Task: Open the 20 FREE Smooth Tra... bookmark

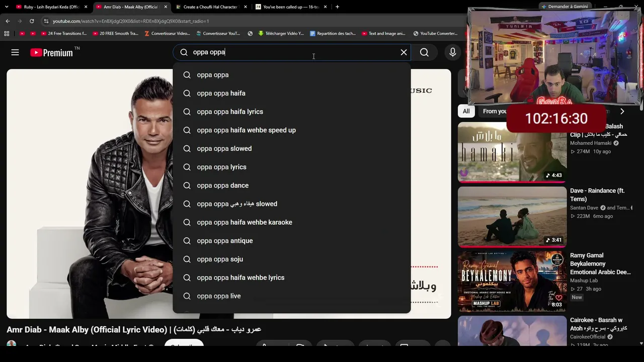Action: click(x=115, y=34)
